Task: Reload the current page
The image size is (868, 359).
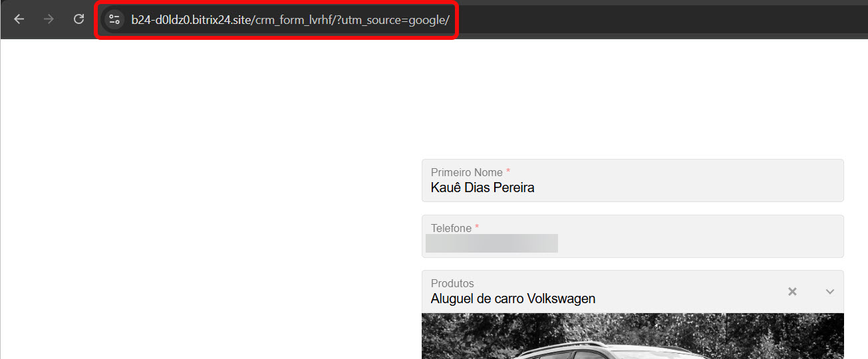Action: click(78, 19)
